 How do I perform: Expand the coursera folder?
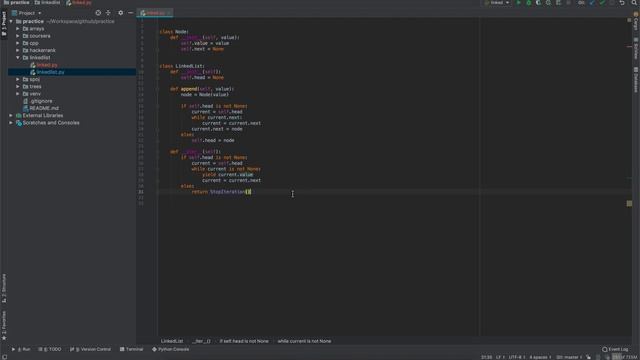(18, 36)
